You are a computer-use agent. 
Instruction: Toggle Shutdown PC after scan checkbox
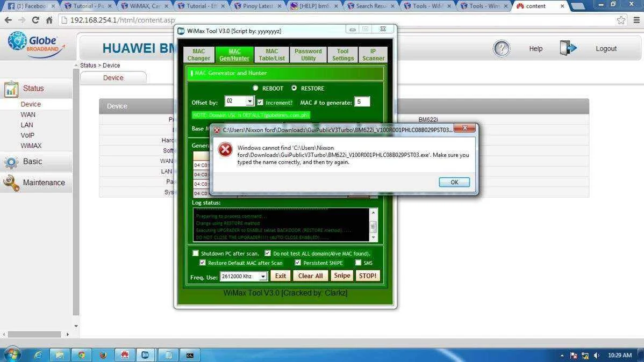tap(196, 253)
